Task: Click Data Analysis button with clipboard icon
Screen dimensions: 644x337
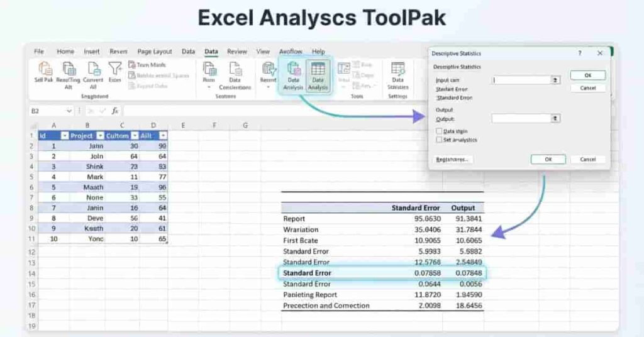Action: 293,75
